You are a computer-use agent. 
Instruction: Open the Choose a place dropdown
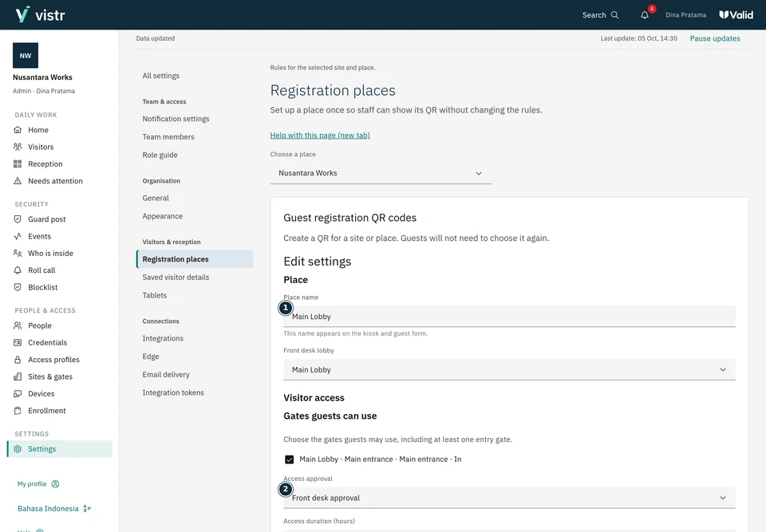point(381,173)
